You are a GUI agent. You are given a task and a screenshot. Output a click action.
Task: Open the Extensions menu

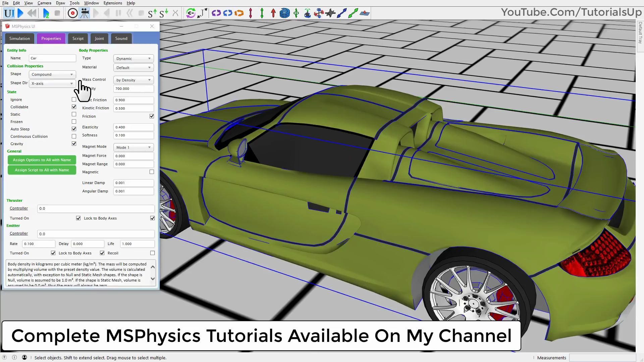pos(112,3)
